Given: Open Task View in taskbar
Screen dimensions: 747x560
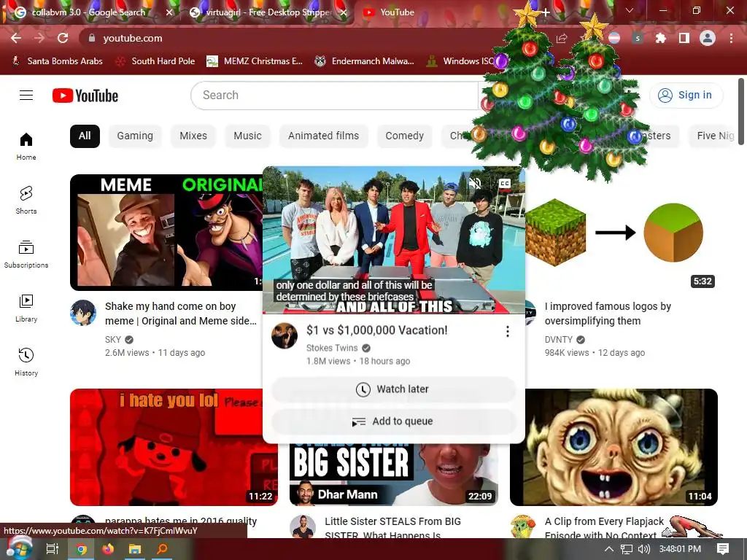Looking at the screenshot, I should (x=53, y=549).
